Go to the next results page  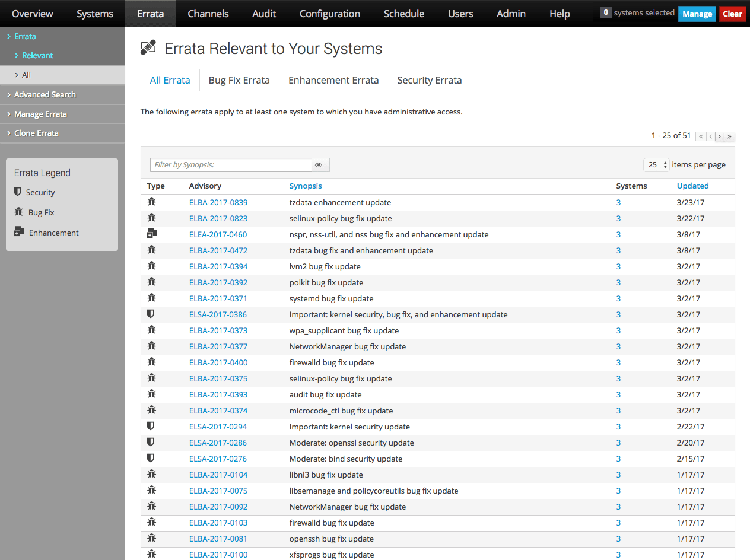coord(720,136)
